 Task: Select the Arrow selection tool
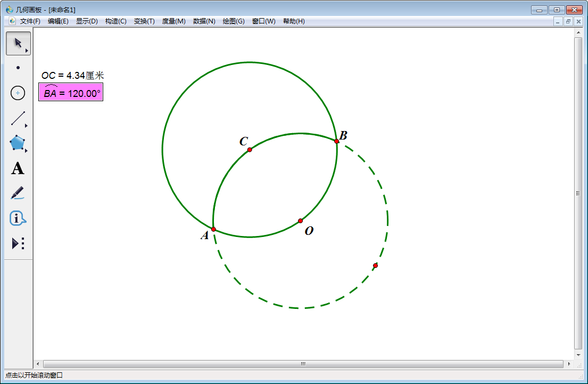(x=18, y=43)
